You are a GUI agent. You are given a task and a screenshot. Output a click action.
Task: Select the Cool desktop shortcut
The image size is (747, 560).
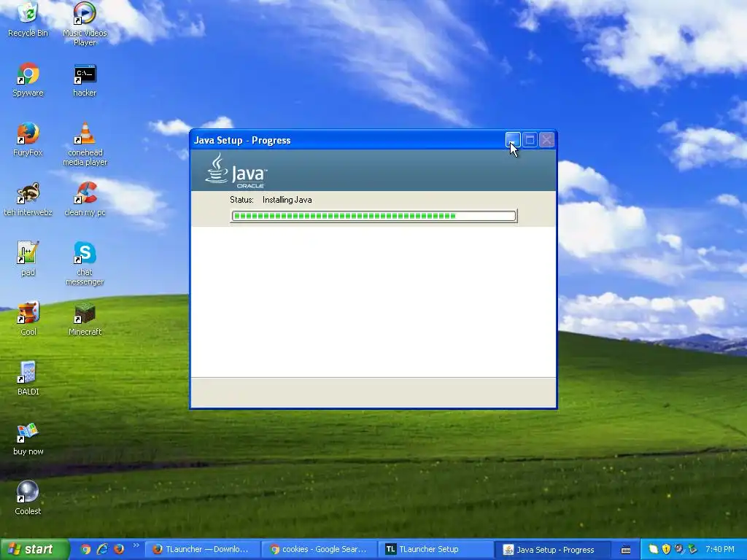[28, 319]
